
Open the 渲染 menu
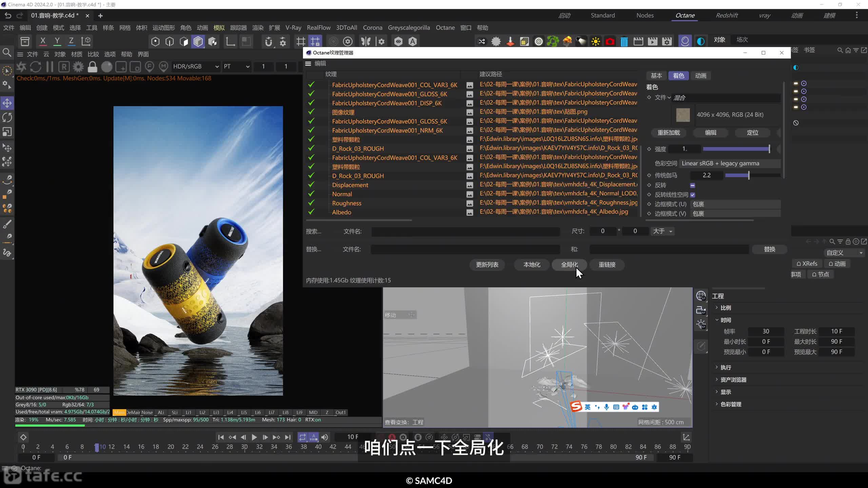click(x=258, y=28)
